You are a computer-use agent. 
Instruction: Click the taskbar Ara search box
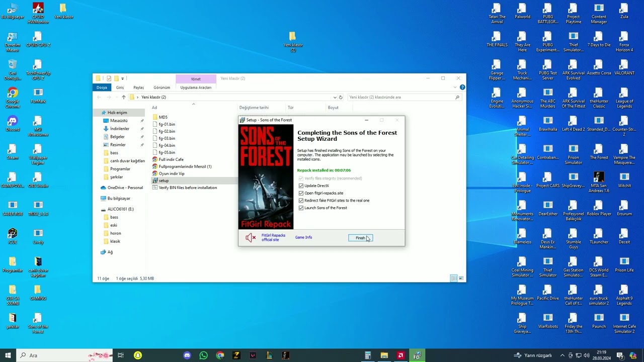(65, 355)
